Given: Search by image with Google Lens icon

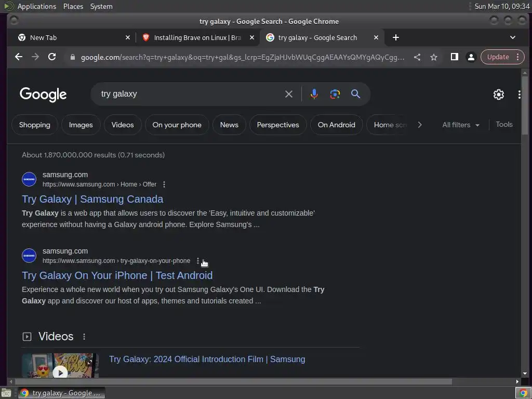Looking at the screenshot, I should tap(335, 94).
